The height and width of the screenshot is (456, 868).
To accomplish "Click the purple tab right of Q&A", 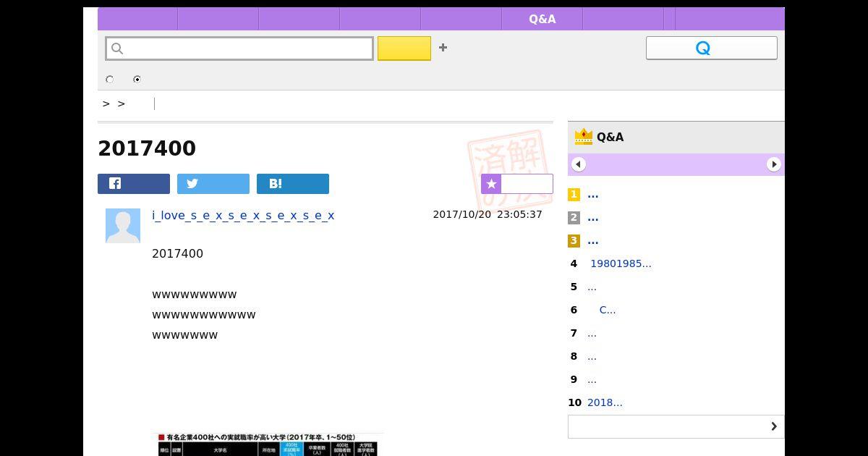I will tap(623, 19).
